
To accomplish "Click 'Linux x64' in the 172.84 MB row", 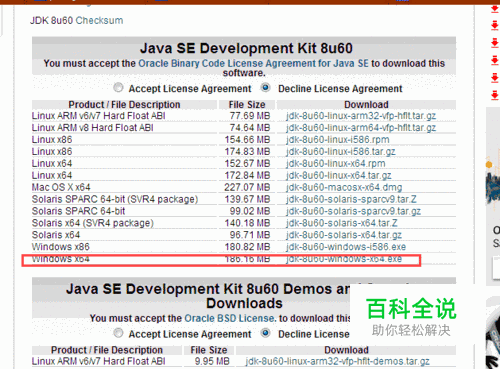I will point(52,176).
